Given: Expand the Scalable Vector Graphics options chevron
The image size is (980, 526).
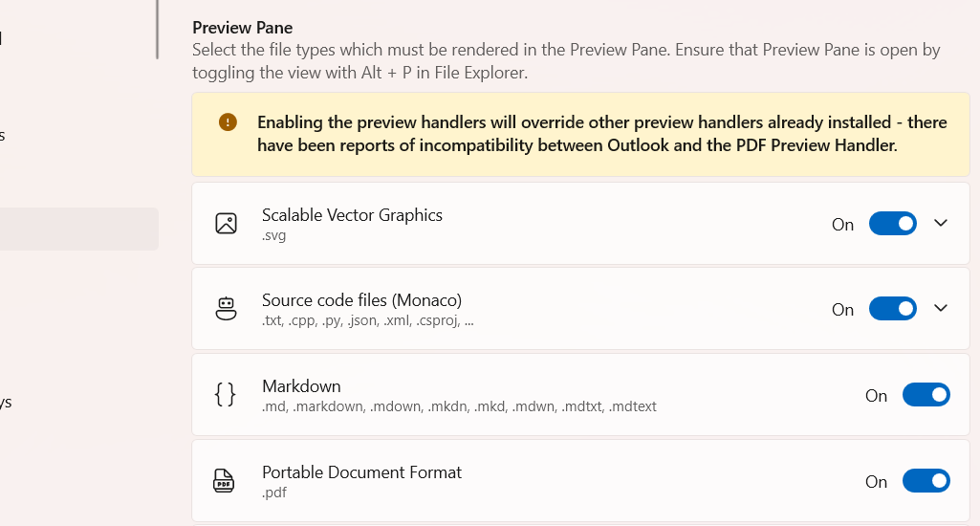Looking at the screenshot, I should tap(941, 223).
